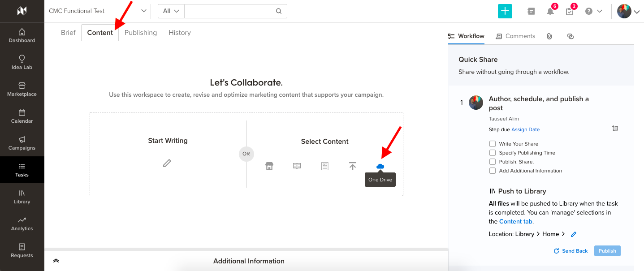Click the upload arrow icon
The height and width of the screenshot is (271, 644).
pos(353,166)
